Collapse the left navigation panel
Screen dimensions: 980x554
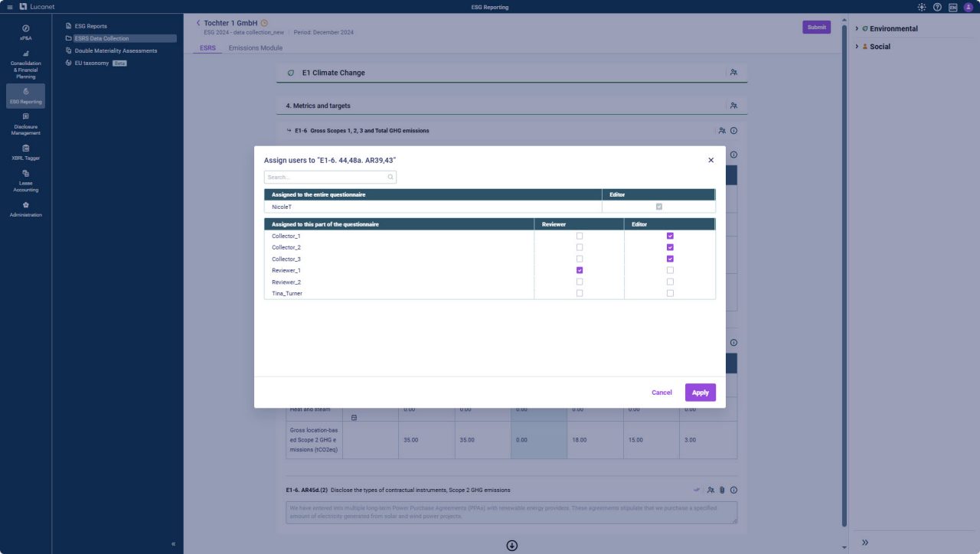pyautogui.click(x=173, y=544)
